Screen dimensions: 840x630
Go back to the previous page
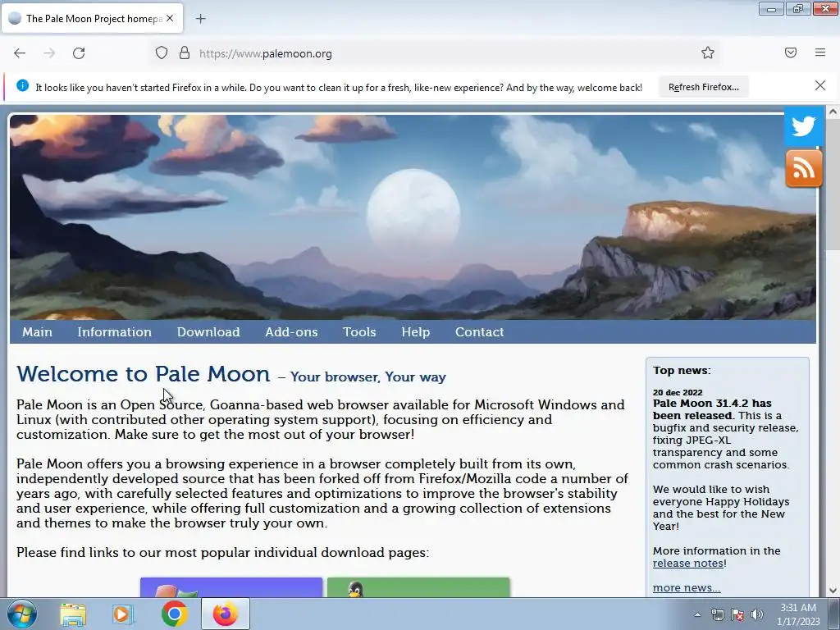(20, 53)
